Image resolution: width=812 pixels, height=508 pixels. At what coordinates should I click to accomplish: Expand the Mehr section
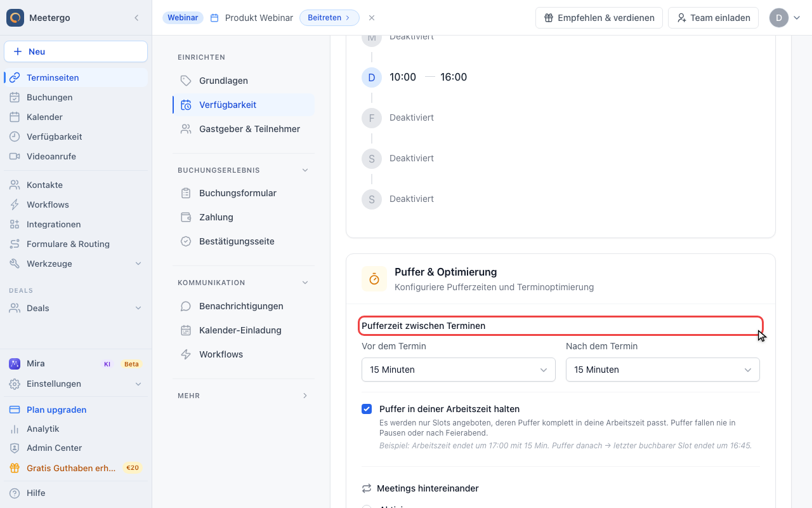244,396
